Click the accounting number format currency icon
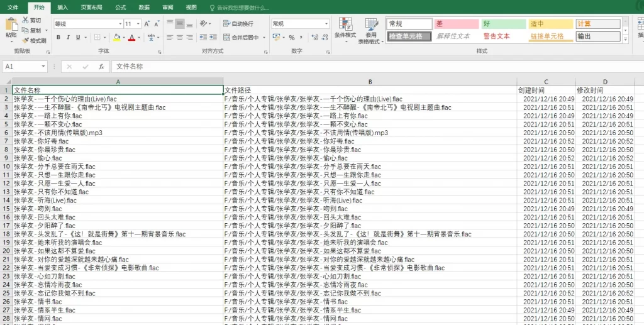This screenshot has width=644, height=325. pyautogui.click(x=275, y=37)
